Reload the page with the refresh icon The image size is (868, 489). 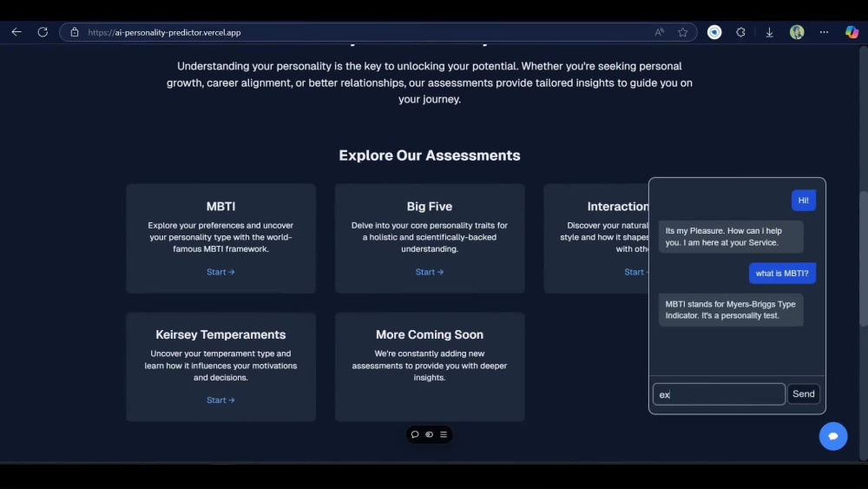[43, 32]
